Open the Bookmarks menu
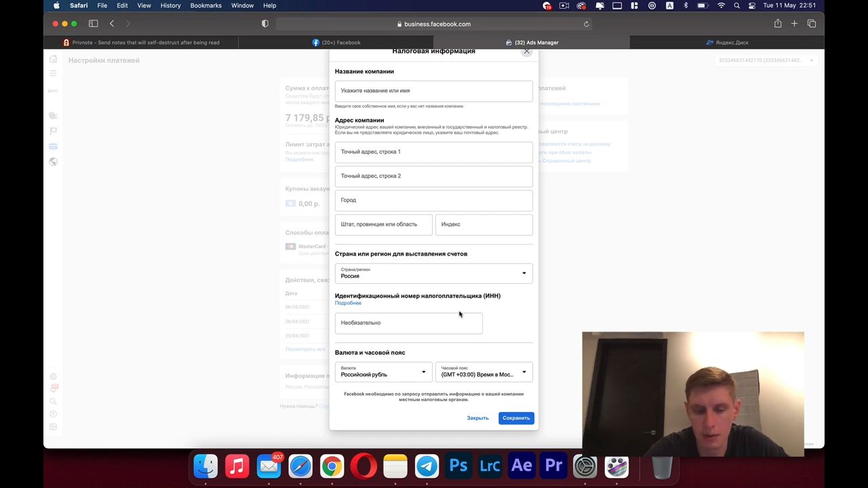Viewport: 868px width, 488px height. 205,5
